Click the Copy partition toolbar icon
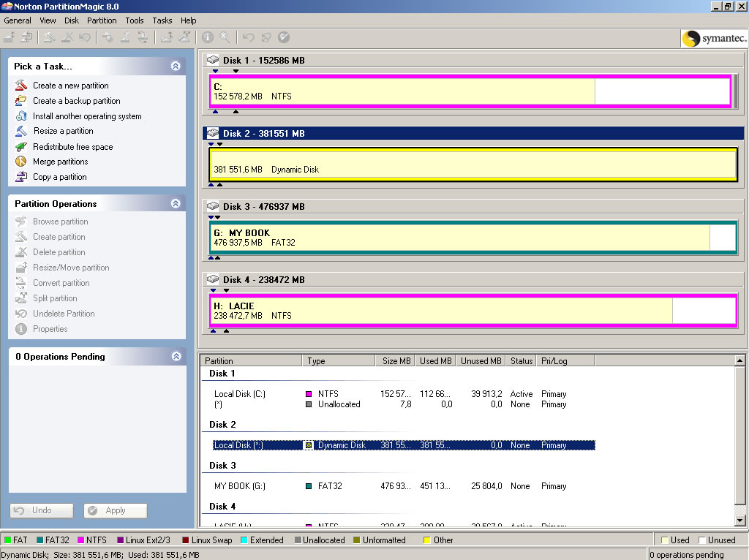This screenshot has width=749, height=560. (27, 37)
